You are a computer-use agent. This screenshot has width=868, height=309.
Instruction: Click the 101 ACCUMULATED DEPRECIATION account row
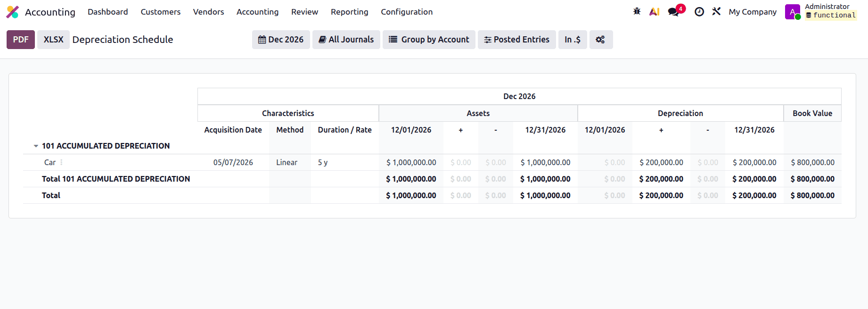[x=106, y=146]
